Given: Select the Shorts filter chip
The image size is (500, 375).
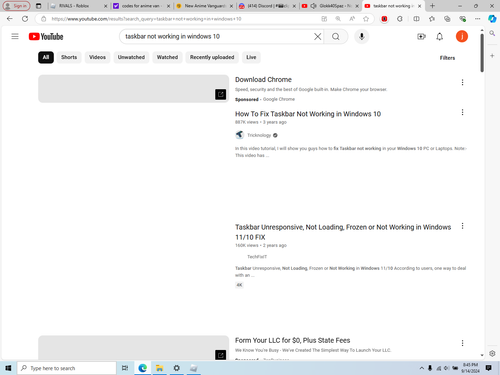Looking at the screenshot, I should coord(69,57).
